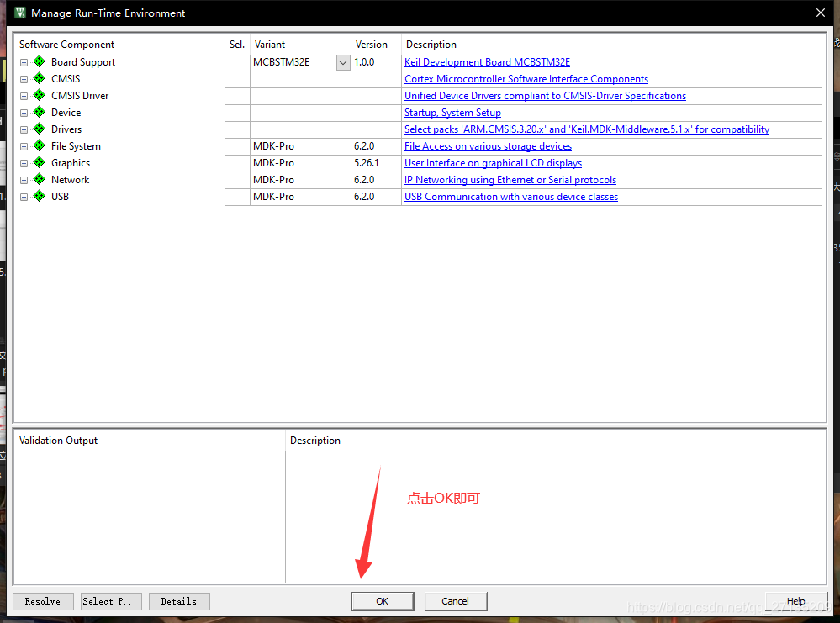Click the File System component diamond icon
This screenshot has height=623, width=840.
[40, 145]
